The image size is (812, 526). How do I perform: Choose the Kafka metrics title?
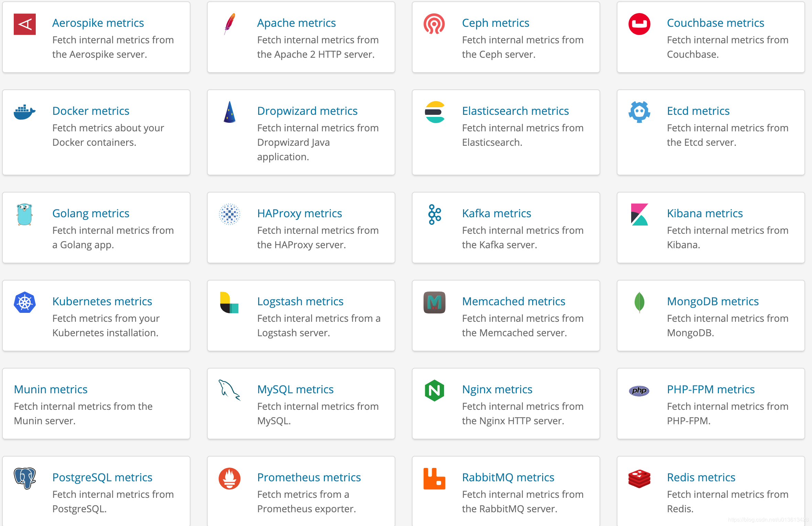click(496, 213)
